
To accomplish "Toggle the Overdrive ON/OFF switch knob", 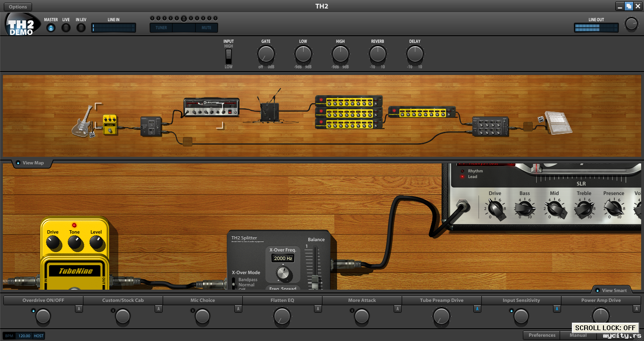I will (43, 317).
